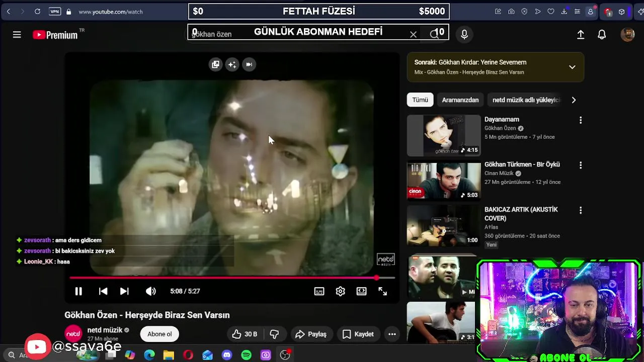Dislike the video
The width and height of the screenshot is (644, 362).
click(x=274, y=334)
